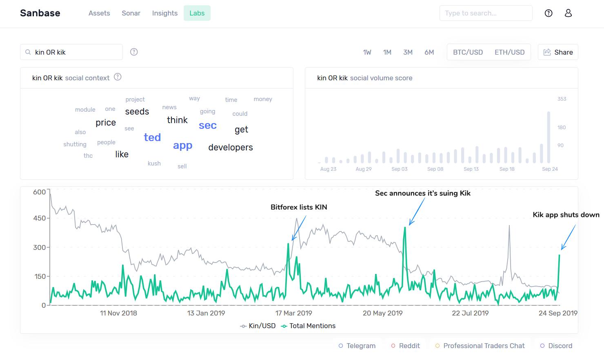Switch to ETH/USD comparison
The image size is (604, 364).
pos(509,52)
